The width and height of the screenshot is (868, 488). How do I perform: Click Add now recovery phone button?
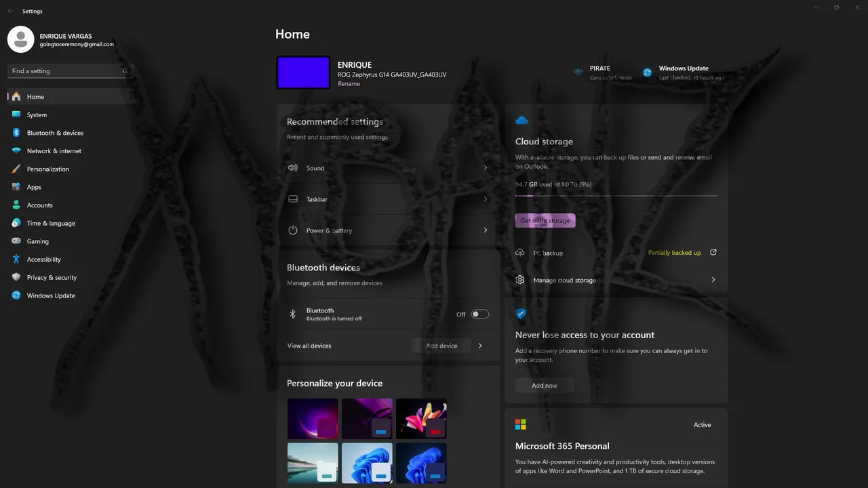pos(545,386)
